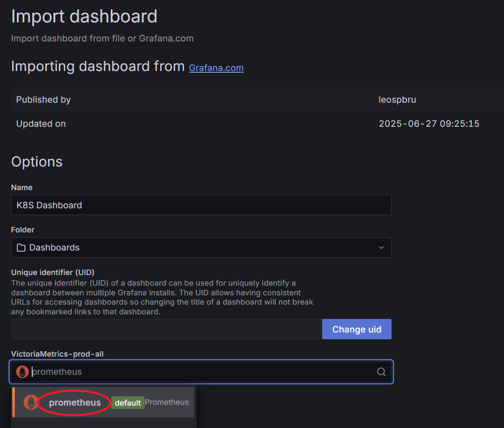This screenshot has height=428, width=504.
Task: Click the Import dashboard page title
Action: point(84,16)
